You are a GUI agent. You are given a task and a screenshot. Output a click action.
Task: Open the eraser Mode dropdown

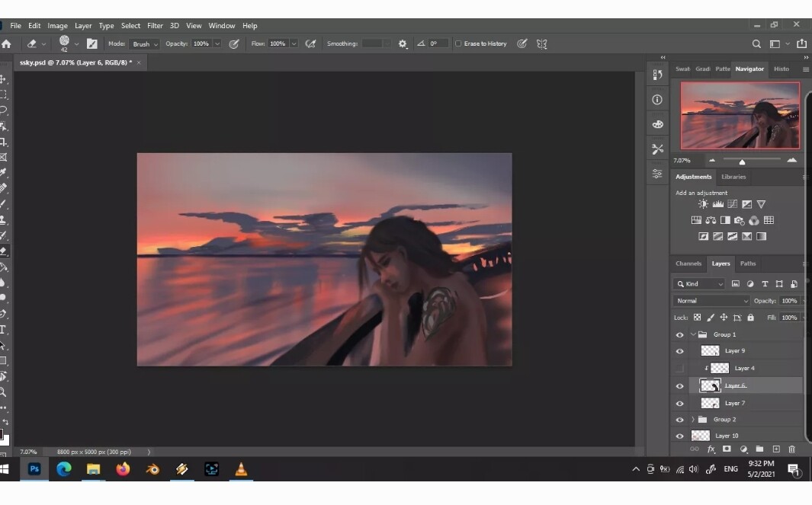pos(145,44)
